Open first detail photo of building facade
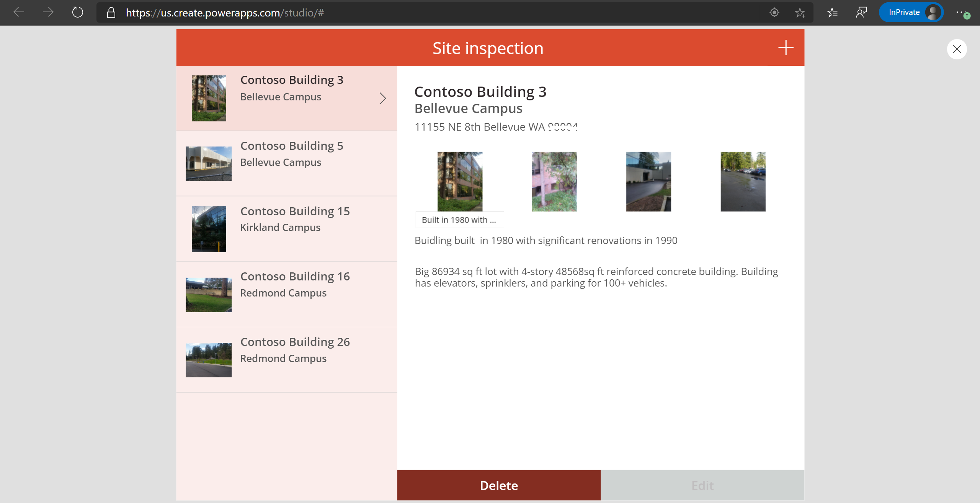The width and height of the screenshot is (980, 503). (x=460, y=182)
